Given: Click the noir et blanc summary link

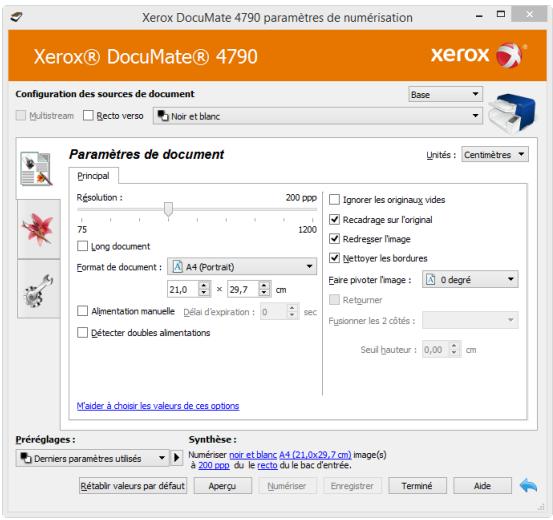Looking at the screenshot, I should click(x=253, y=455).
